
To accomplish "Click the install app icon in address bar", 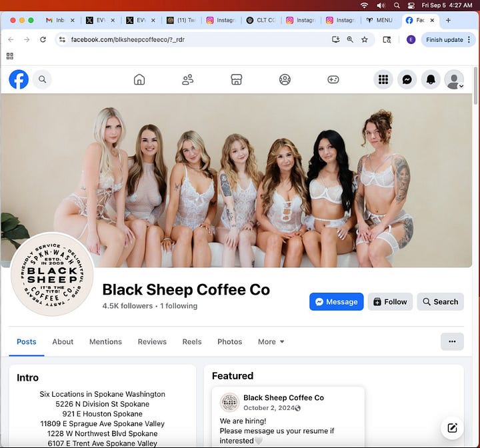I will pos(335,39).
